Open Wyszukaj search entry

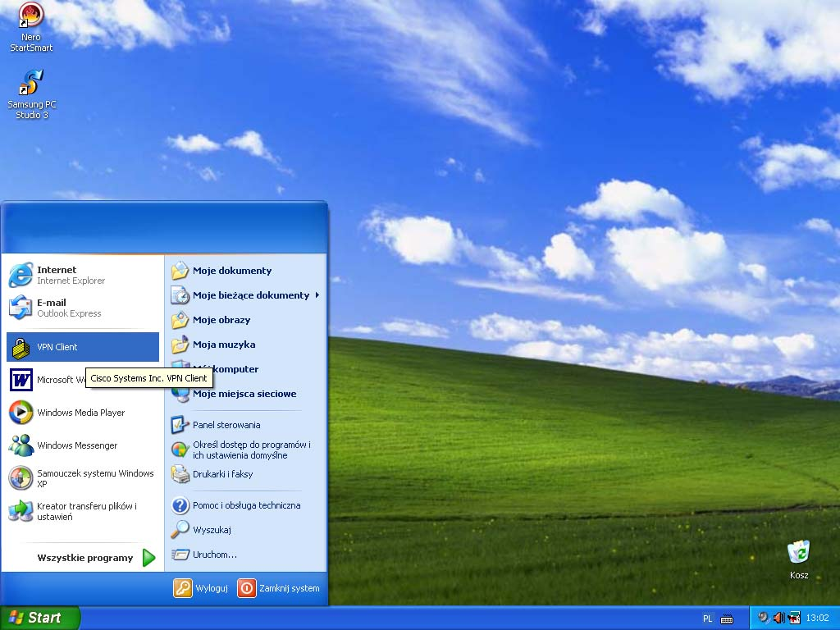(244, 530)
